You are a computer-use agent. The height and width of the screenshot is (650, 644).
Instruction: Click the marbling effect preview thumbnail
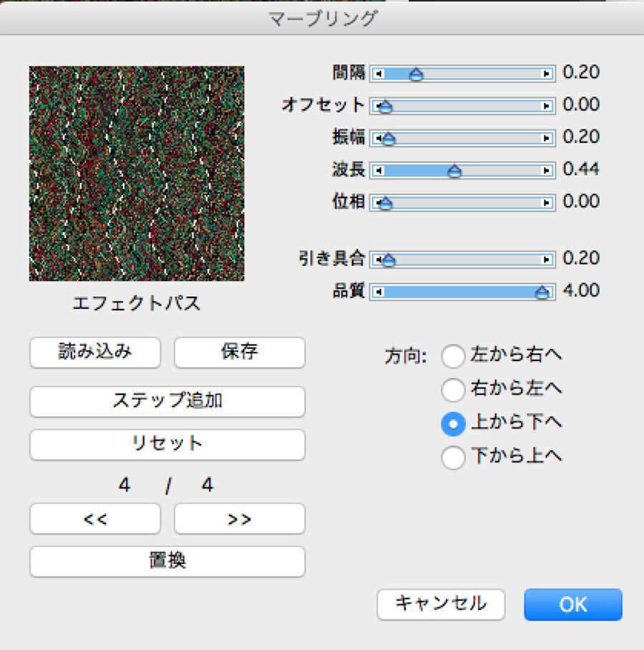(x=137, y=174)
